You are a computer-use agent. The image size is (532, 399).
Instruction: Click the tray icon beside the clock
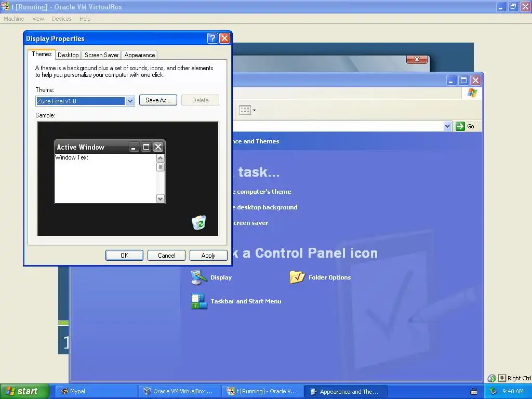[494, 391]
